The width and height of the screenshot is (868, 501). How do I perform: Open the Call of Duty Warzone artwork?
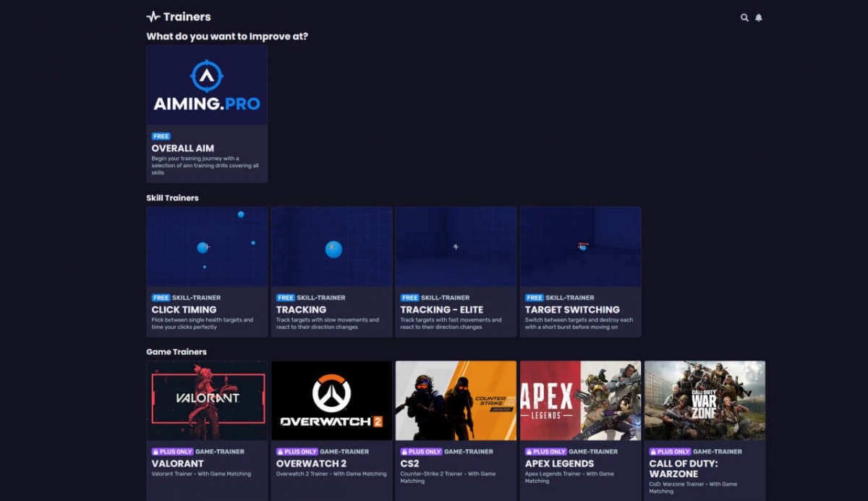(705, 400)
